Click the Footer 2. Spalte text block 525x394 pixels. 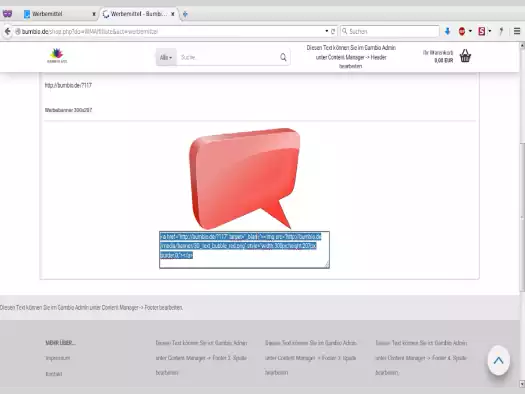click(x=201, y=358)
